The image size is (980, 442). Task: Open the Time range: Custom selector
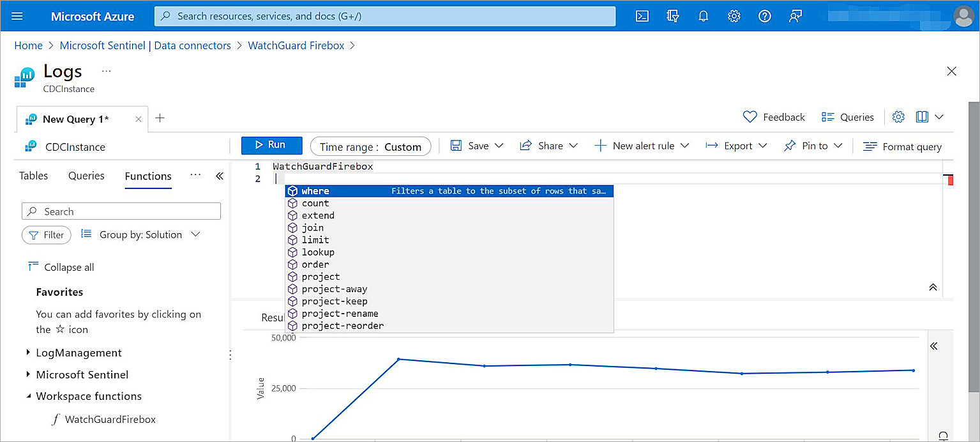pyautogui.click(x=370, y=146)
